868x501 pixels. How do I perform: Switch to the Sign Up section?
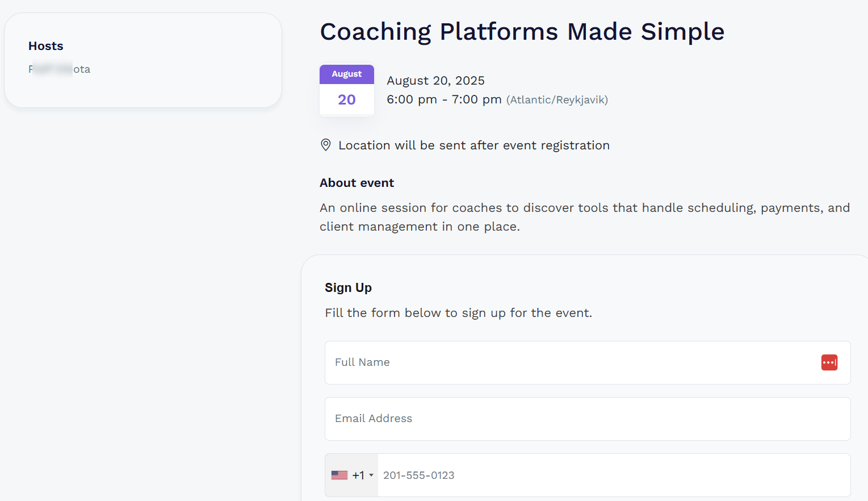[x=348, y=287]
